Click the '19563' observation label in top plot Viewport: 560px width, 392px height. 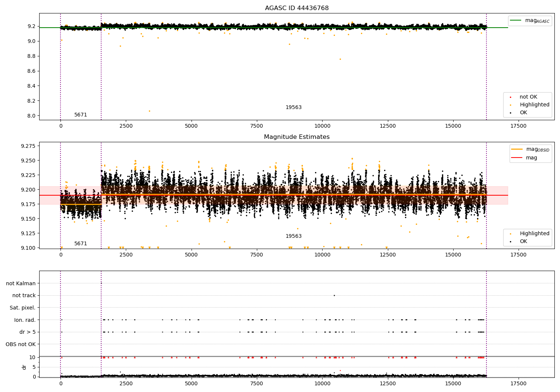tap(293, 108)
